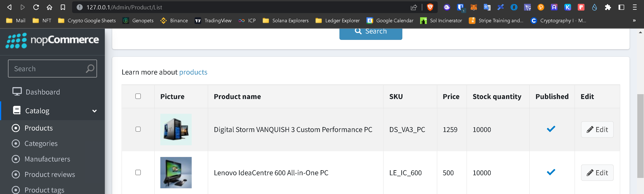Open Stripe Training bookmark
The width and height of the screenshot is (644, 194).
pyautogui.click(x=496, y=20)
